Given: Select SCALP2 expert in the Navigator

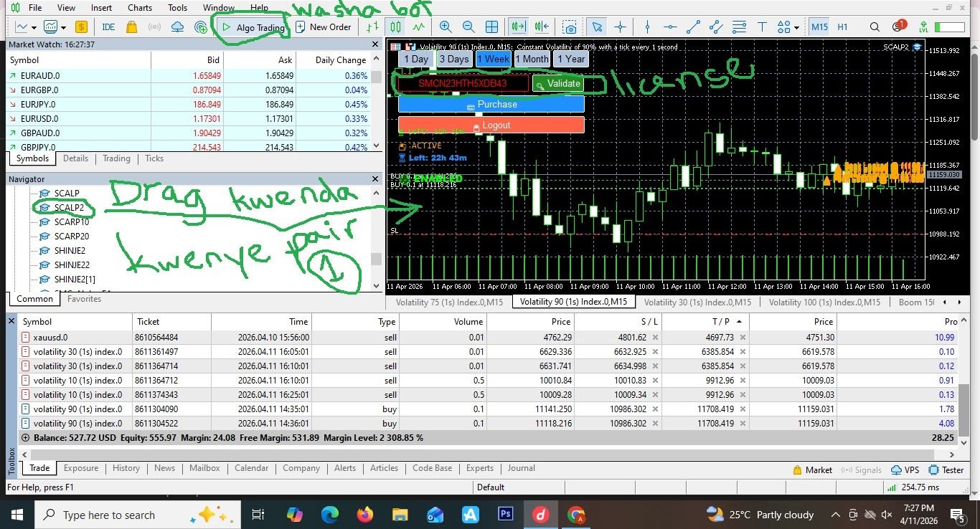Looking at the screenshot, I should coord(69,208).
